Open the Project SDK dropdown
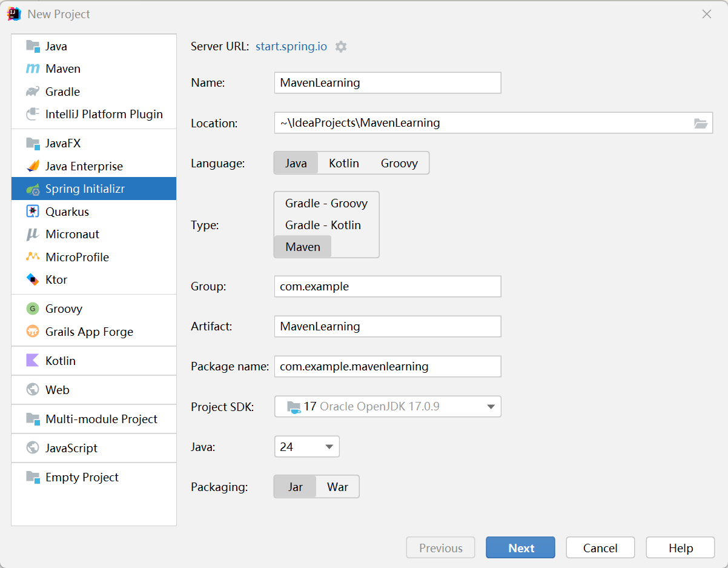This screenshot has height=568, width=728. click(388, 406)
